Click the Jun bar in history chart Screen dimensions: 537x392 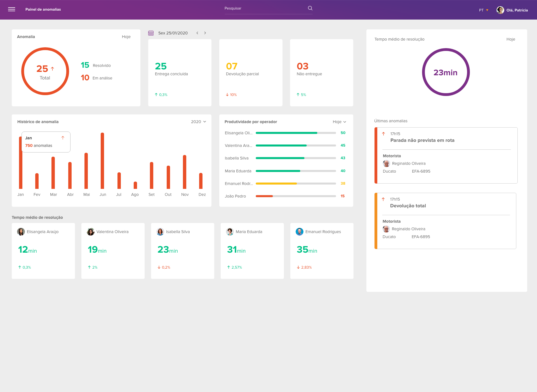[x=102, y=161]
